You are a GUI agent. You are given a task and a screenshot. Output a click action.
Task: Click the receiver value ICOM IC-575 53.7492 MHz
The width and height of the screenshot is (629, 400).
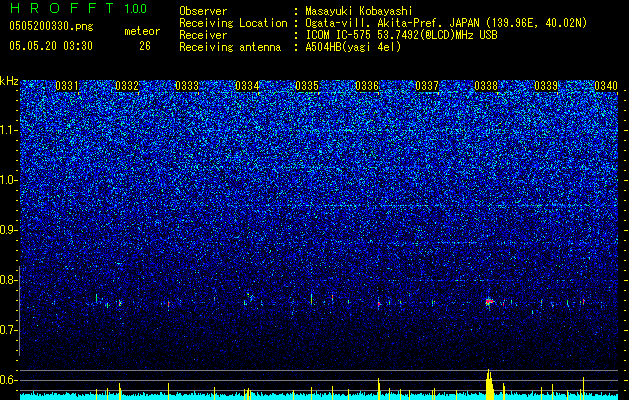click(401, 35)
